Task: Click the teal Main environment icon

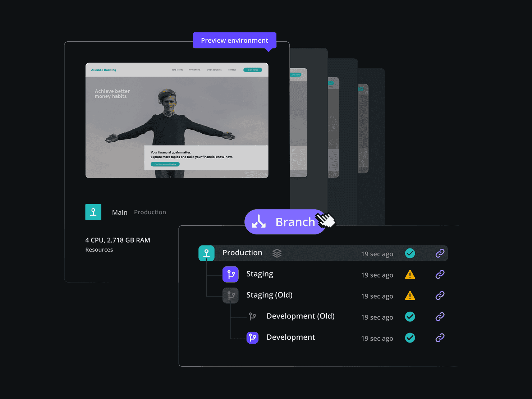Action: click(93, 212)
